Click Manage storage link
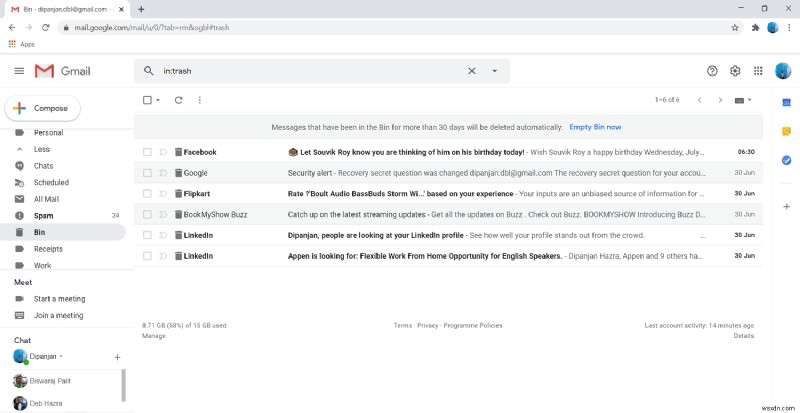This screenshot has width=800, height=413. pyautogui.click(x=154, y=336)
